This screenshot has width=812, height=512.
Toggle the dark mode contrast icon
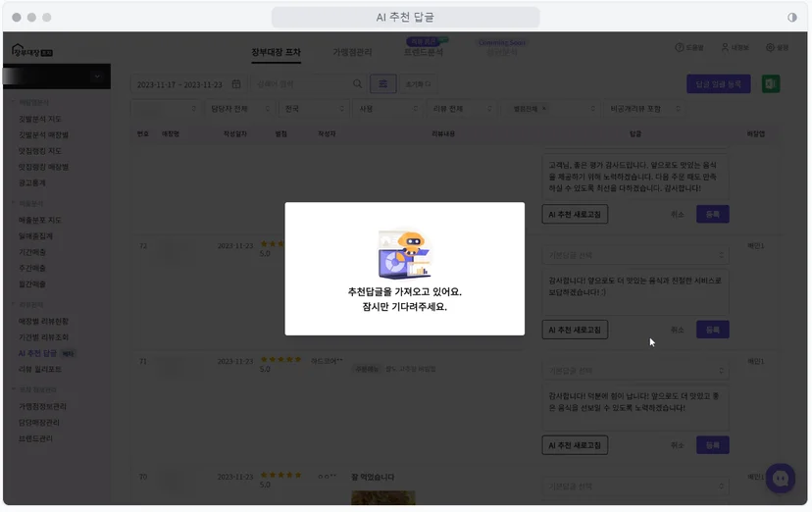[792, 18]
